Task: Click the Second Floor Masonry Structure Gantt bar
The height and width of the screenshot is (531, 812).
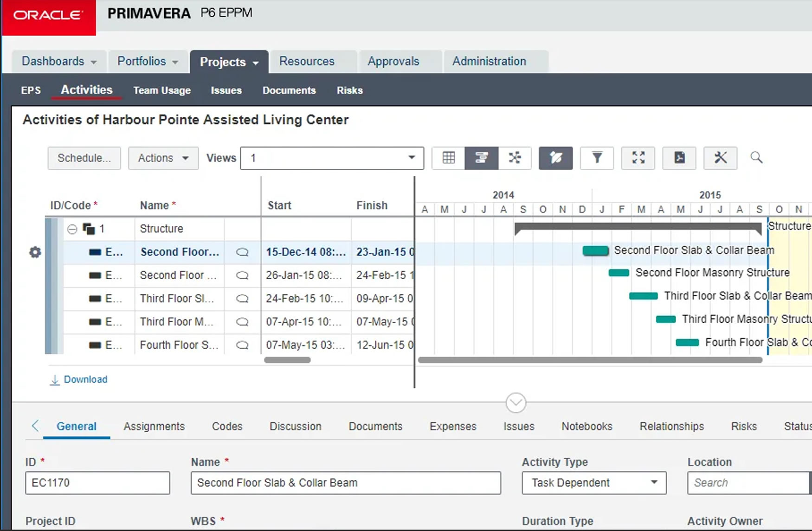Action: pyautogui.click(x=619, y=273)
